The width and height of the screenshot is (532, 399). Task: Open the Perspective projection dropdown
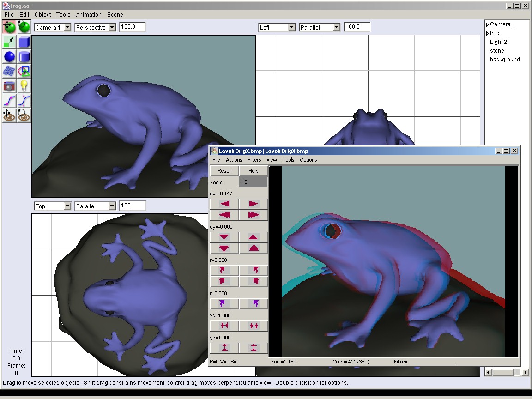[x=95, y=28]
